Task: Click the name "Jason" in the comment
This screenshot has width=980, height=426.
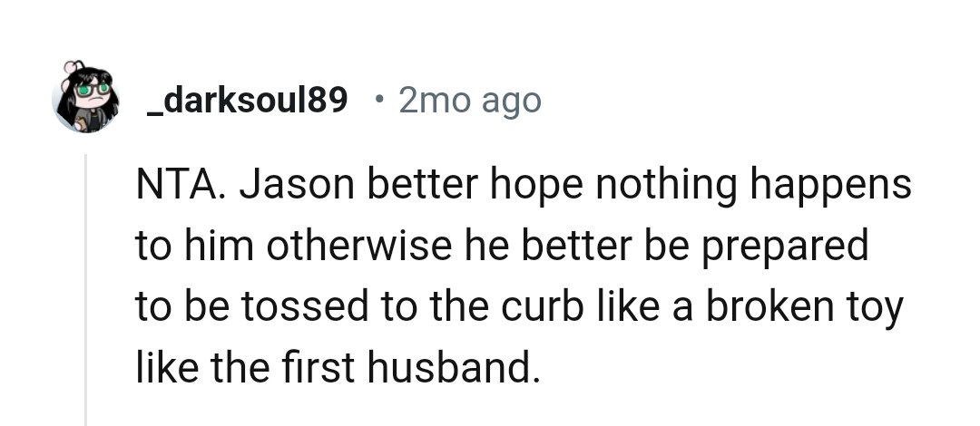Action: click(289, 186)
